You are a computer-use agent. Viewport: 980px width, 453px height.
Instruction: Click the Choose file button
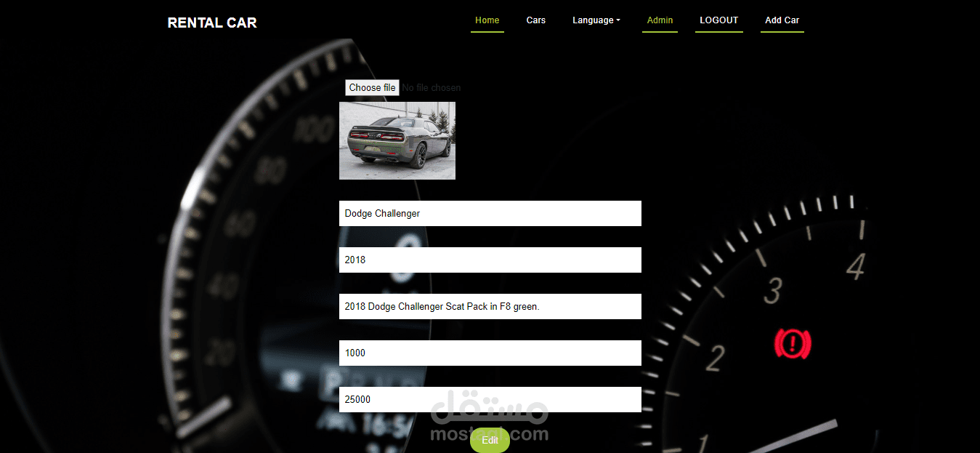372,87
